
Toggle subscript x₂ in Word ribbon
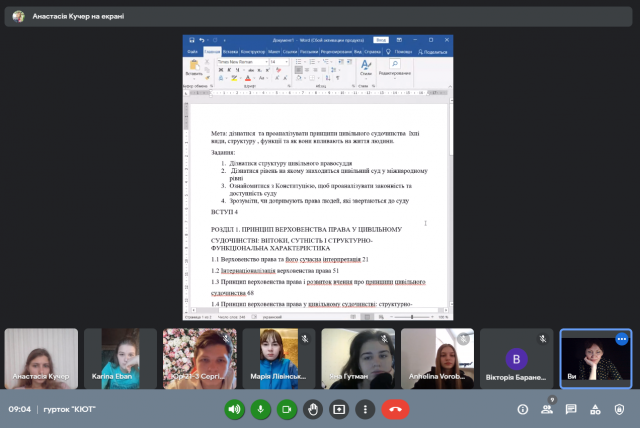[260, 70]
